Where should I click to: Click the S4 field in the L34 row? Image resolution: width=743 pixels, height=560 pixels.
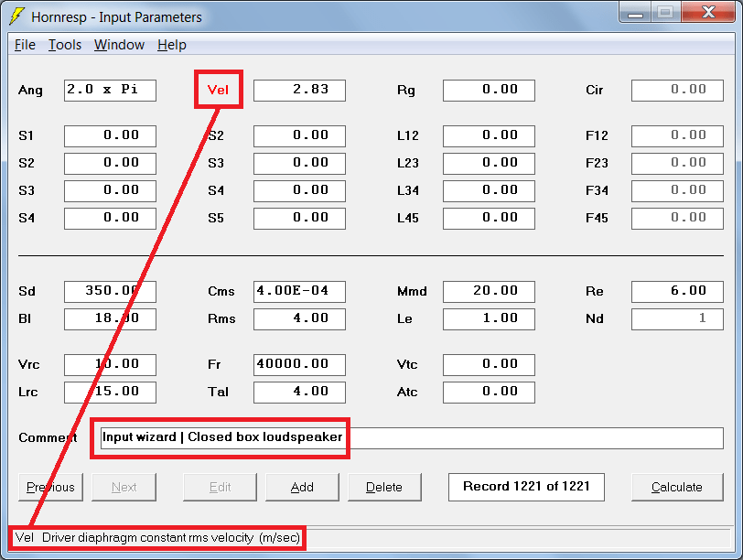pos(299,191)
